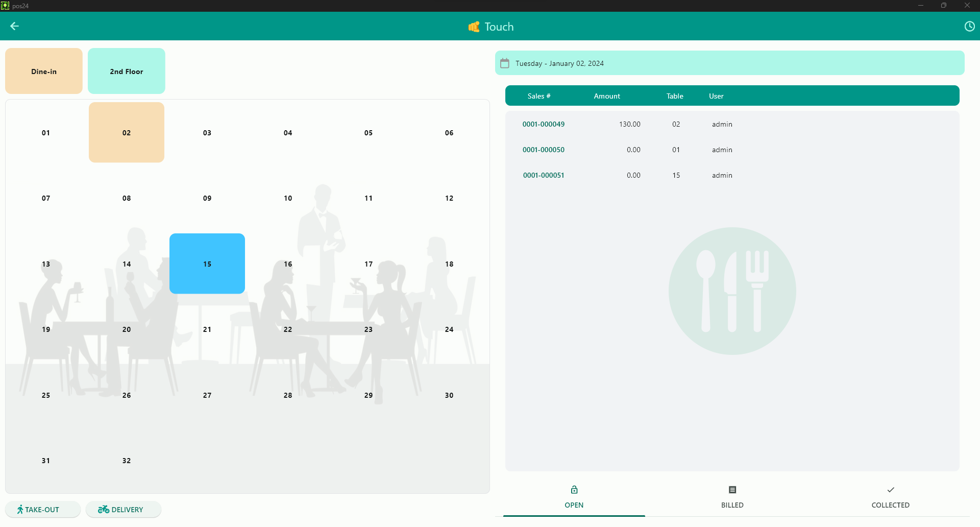Click the calendar icon beside the date
The image size is (980, 527).
point(505,63)
